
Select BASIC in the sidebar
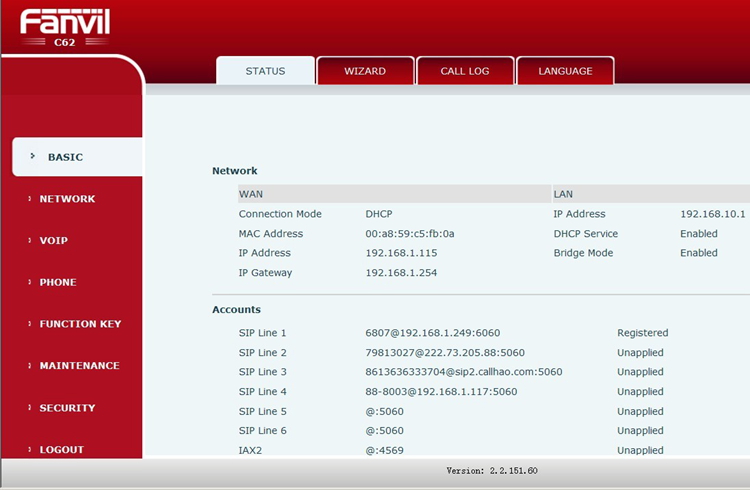tap(65, 157)
